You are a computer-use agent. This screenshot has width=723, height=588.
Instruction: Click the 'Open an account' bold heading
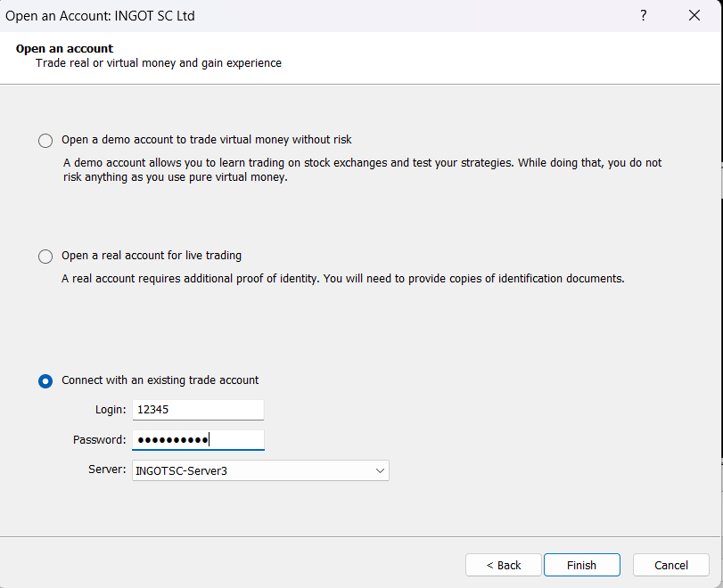click(x=64, y=48)
